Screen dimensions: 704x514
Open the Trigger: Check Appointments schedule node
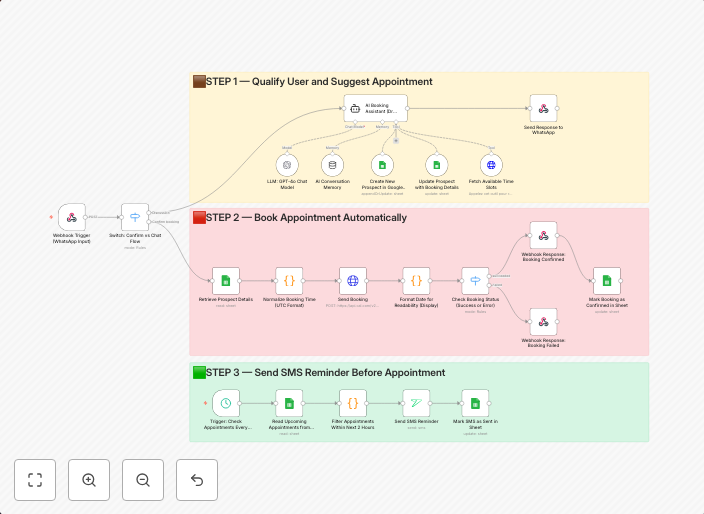[226, 403]
